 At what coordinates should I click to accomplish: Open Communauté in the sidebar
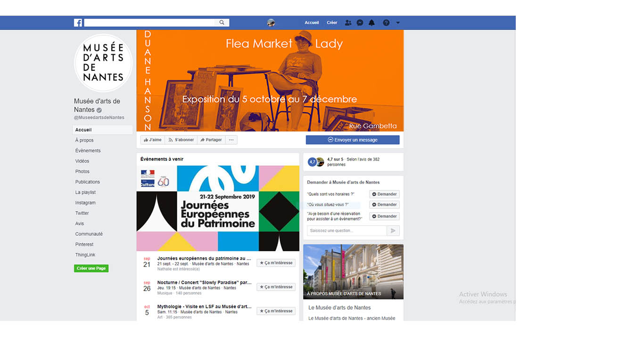pyautogui.click(x=89, y=234)
